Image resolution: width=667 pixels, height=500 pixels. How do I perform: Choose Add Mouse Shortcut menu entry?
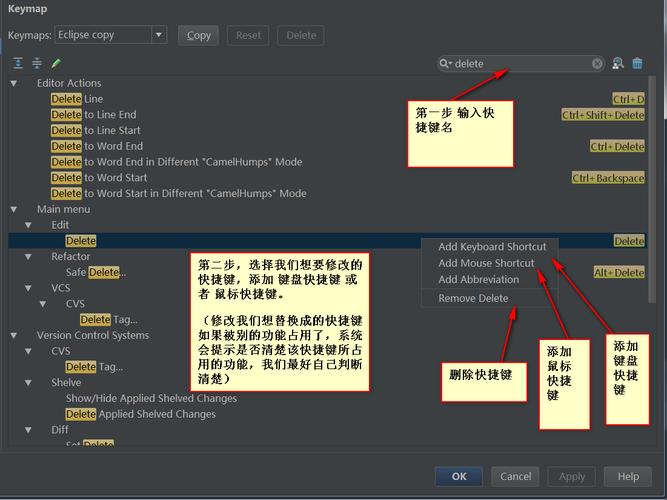(x=486, y=263)
